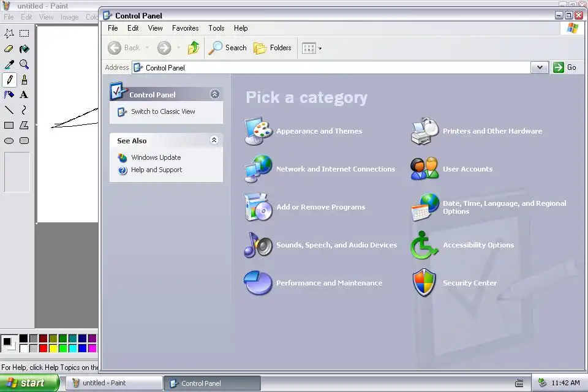Select the Magnifier tool in Paint

pos(24,64)
